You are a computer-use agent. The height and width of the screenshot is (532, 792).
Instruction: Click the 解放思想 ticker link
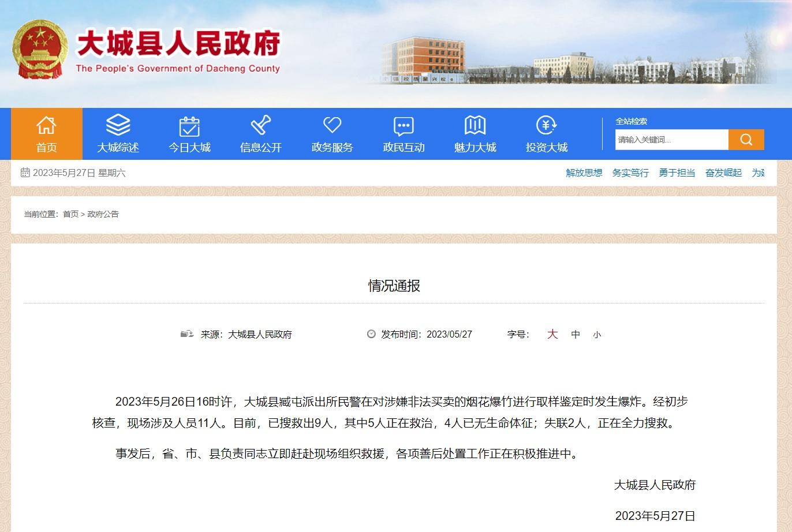pos(584,173)
